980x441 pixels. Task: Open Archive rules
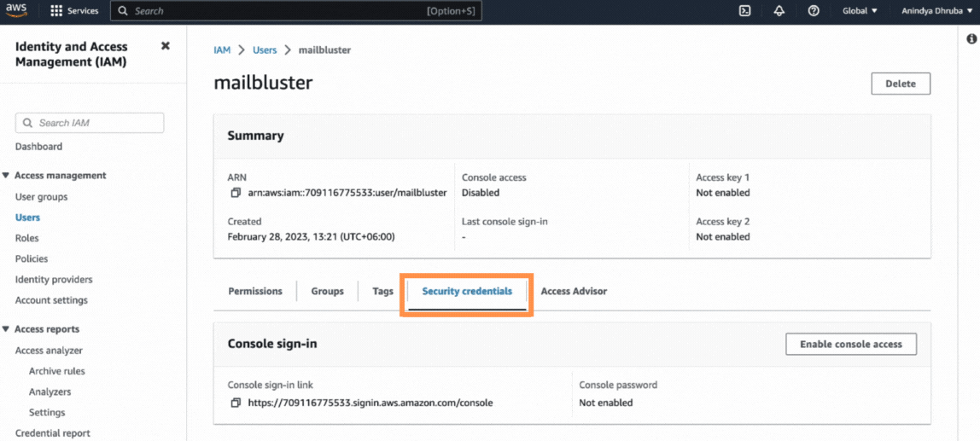point(57,371)
